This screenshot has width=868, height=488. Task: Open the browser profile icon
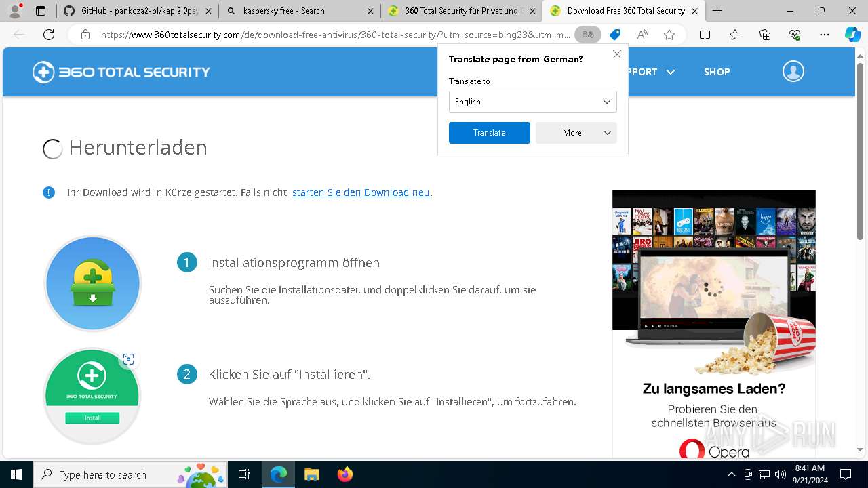coord(15,11)
